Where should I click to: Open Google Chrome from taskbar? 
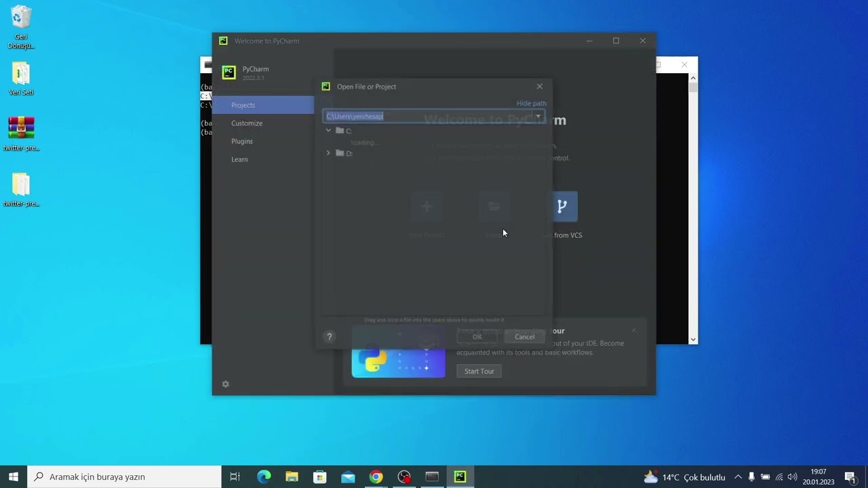click(376, 476)
